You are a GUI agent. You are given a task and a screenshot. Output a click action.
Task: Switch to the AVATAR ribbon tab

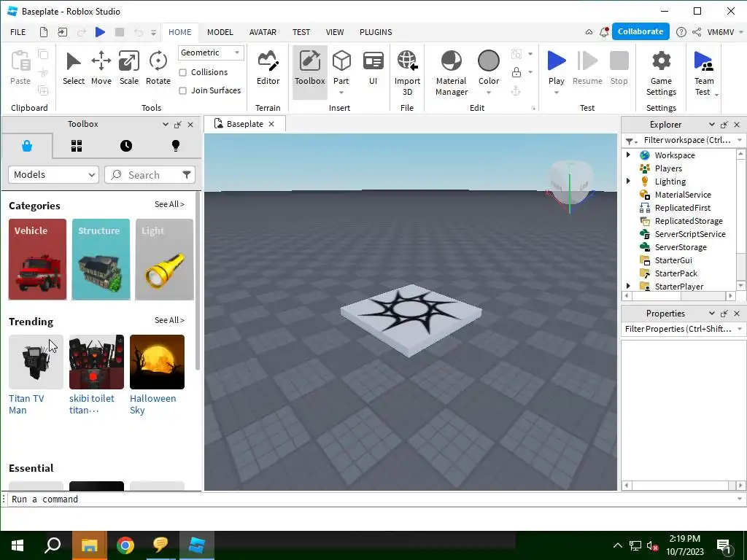pos(263,32)
